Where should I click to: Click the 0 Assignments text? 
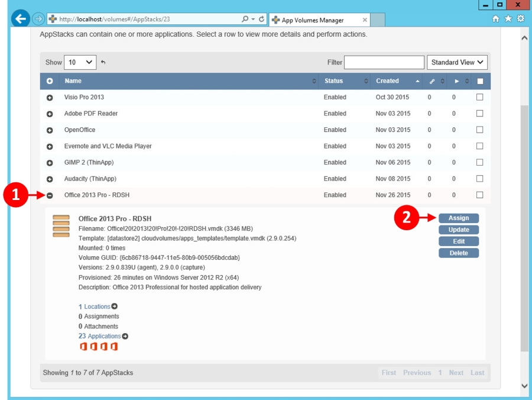[x=99, y=317]
